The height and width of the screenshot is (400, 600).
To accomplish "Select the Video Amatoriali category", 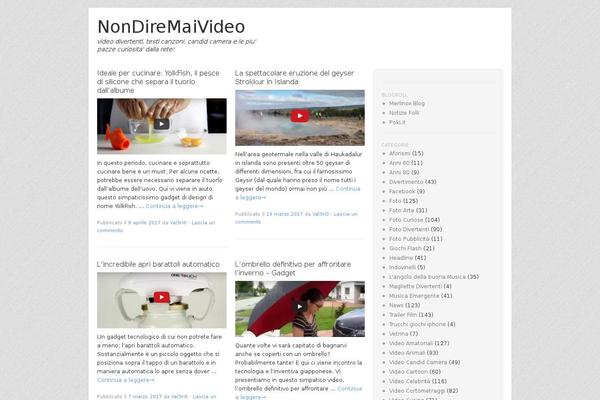I will [x=411, y=343].
